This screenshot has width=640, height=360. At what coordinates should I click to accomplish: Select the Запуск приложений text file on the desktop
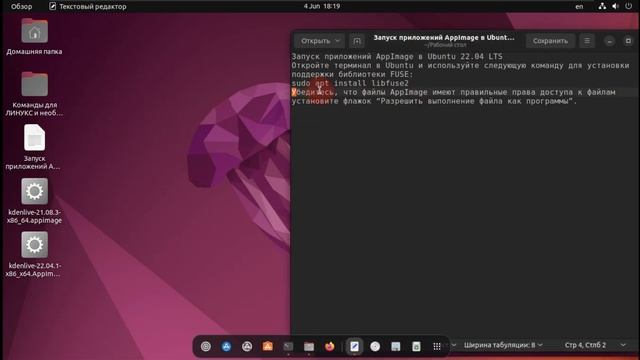[x=34, y=147]
